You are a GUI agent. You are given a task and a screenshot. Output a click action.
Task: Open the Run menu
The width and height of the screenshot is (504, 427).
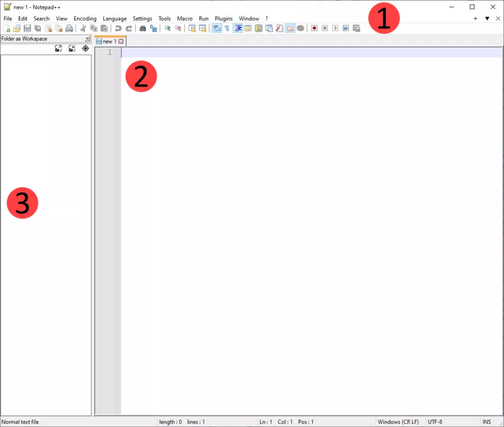(x=204, y=19)
